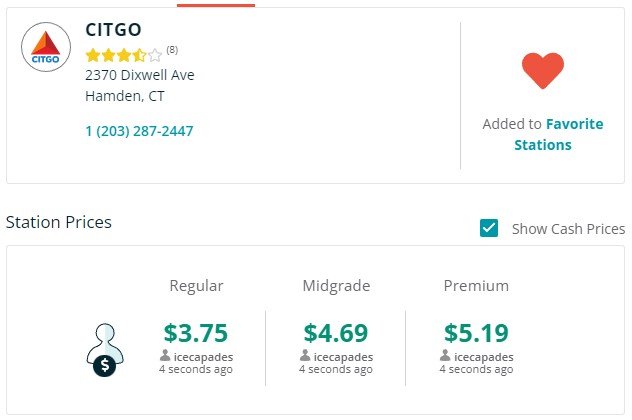This screenshot has height=420, width=632.
Task: Click icecapades username under Regular
Action: [x=203, y=357]
